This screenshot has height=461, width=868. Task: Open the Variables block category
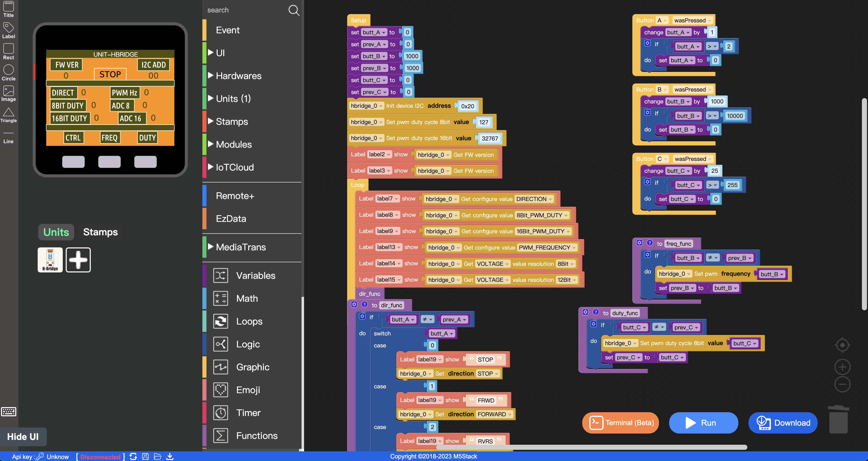tap(256, 275)
